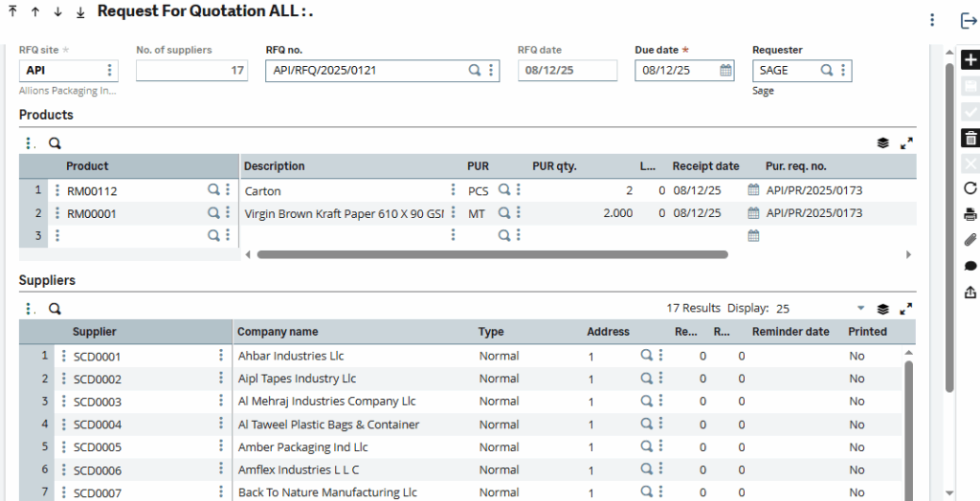Click the New (plus) icon in right sidebar
The height and width of the screenshot is (501, 980).
pyautogui.click(x=969, y=60)
